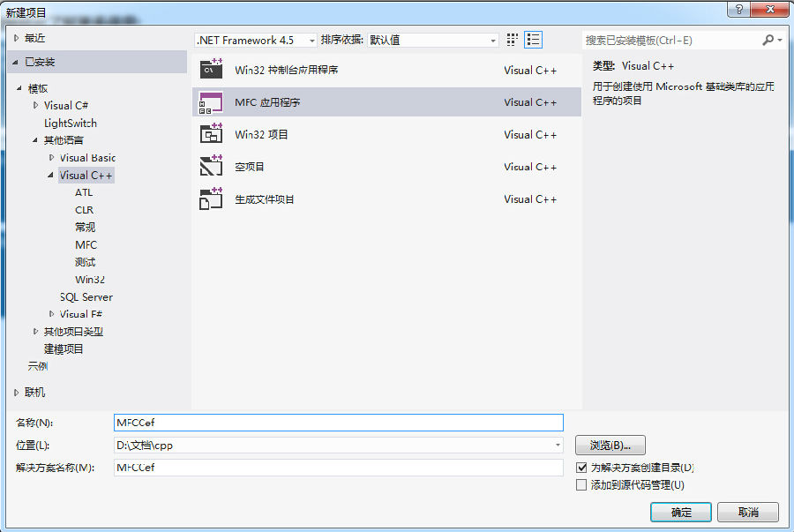Select 建模项目 tree item
794x532 pixels.
[64, 348]
